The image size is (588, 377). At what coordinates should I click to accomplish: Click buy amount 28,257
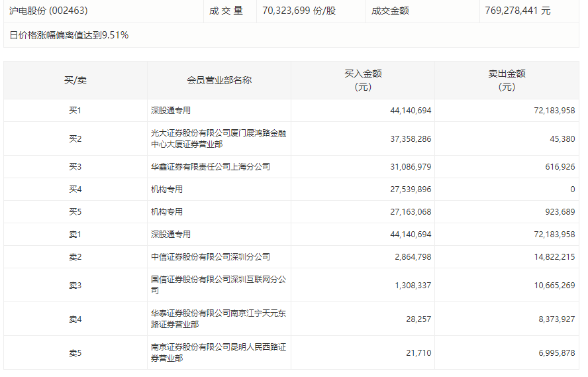pos(418,319)
